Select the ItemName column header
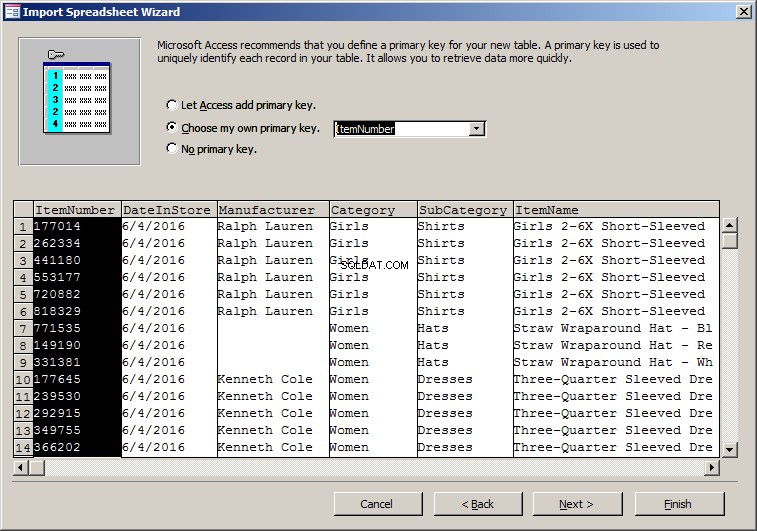The height and width of the screenshot is (531, 757). tap(616, 210)
